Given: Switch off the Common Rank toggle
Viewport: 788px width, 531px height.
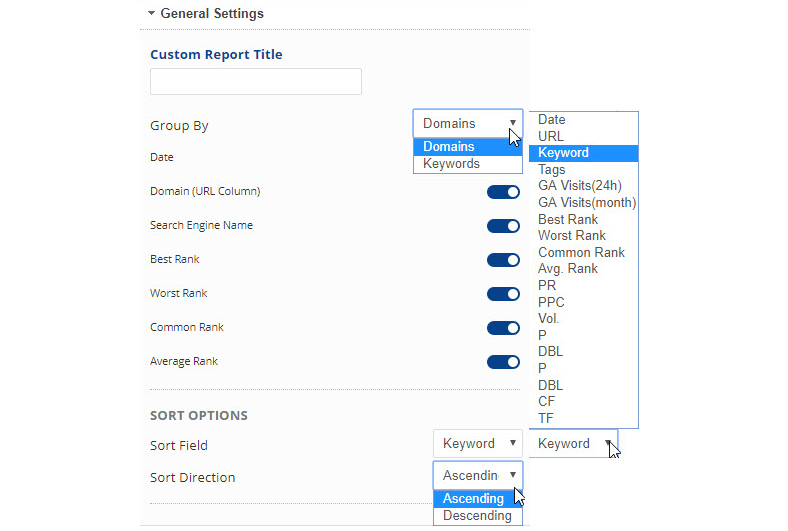Looking at the screenshot, I should [503, 328].
